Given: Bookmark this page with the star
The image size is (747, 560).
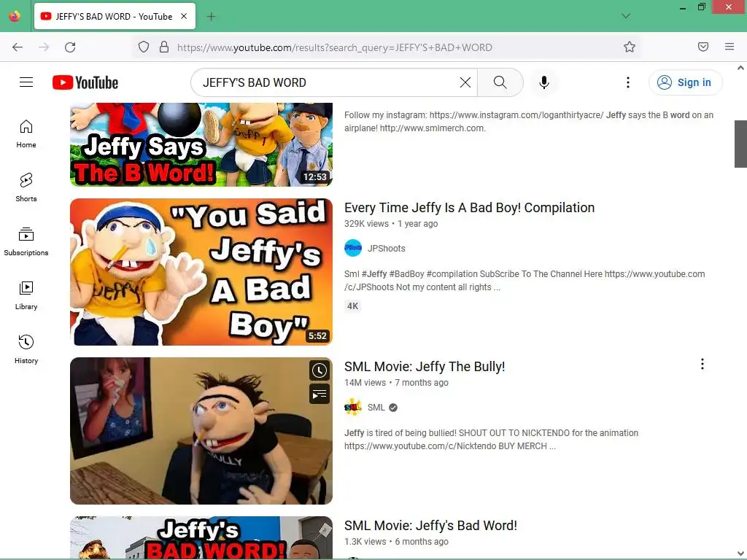Looking at the screenshot, I should [630, 47].
